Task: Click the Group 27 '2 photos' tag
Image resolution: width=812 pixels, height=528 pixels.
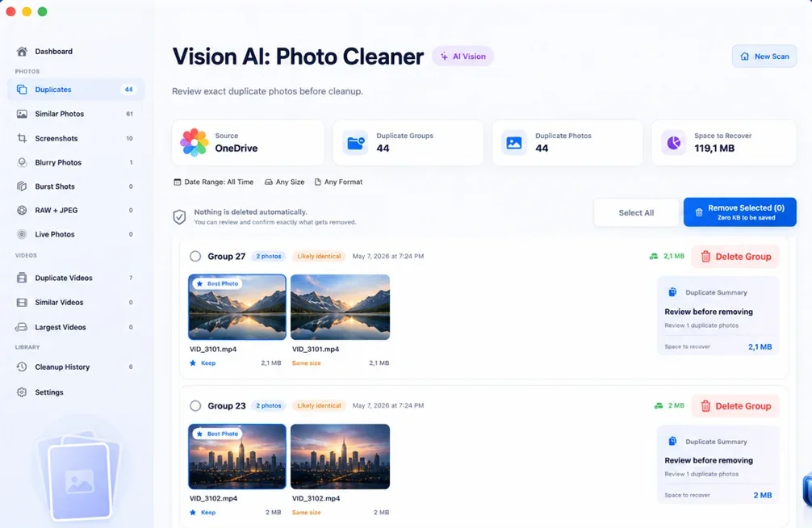Action: (x=268, y=256)
